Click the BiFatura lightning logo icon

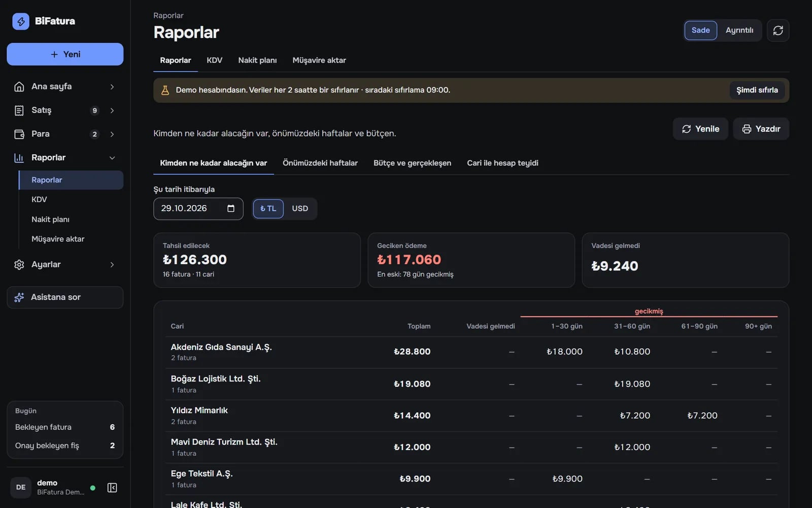tap(21, 21)
